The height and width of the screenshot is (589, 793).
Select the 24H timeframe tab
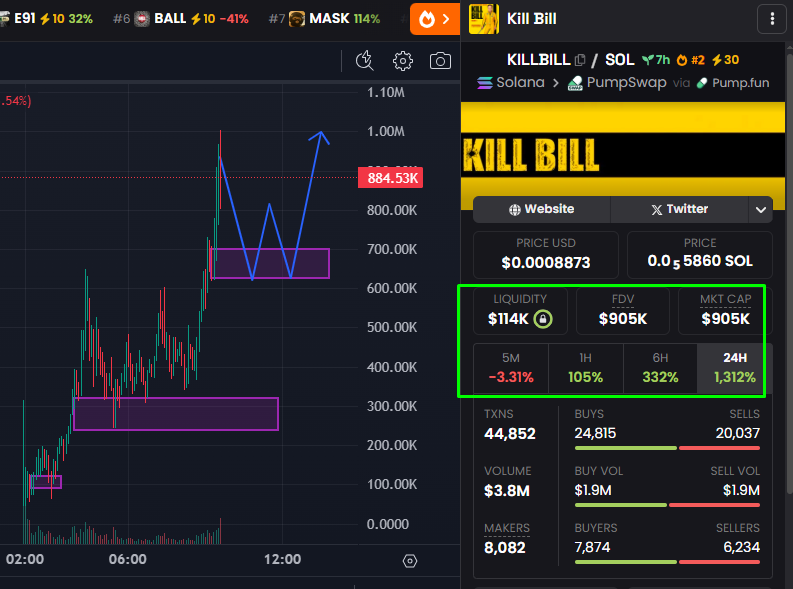click(734, 369)
